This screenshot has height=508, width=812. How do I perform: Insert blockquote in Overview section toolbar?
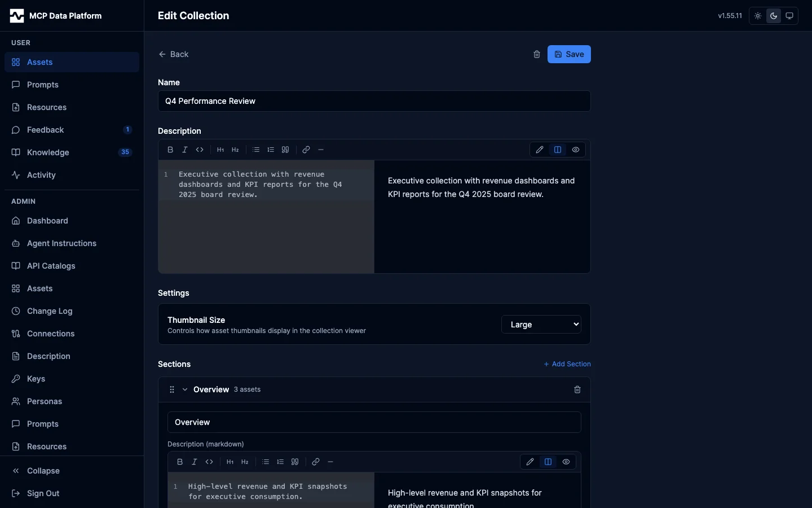click(x=295, y=462)
